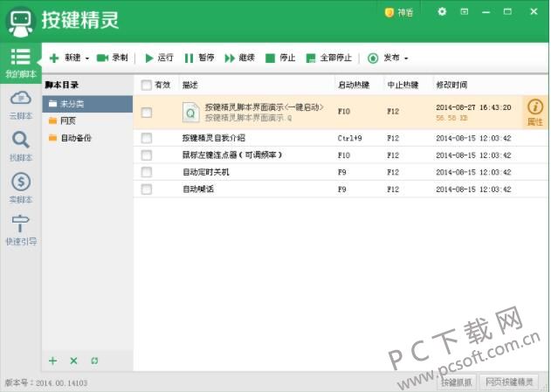Select the 自动备份 folder

[87, 138]
